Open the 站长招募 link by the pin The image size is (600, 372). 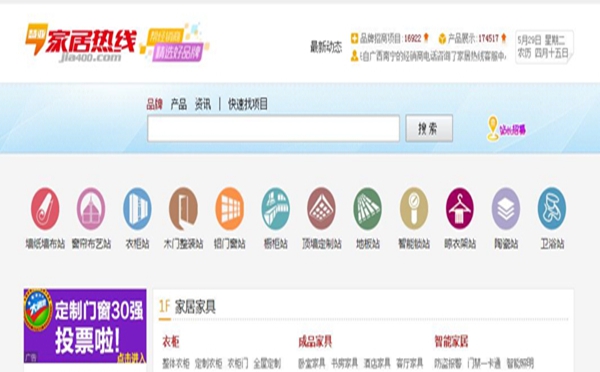tap(513, 130)
